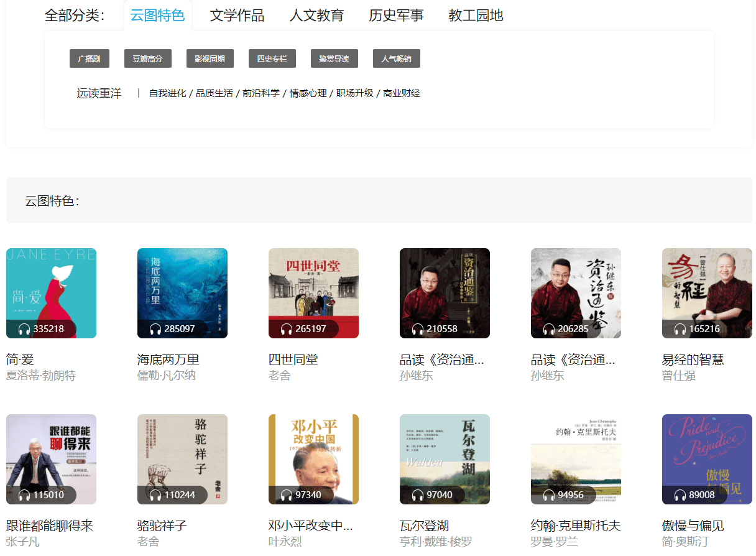Open the 教工园地 category tab
The image size is (756, 556).
[x=476, y=16]
